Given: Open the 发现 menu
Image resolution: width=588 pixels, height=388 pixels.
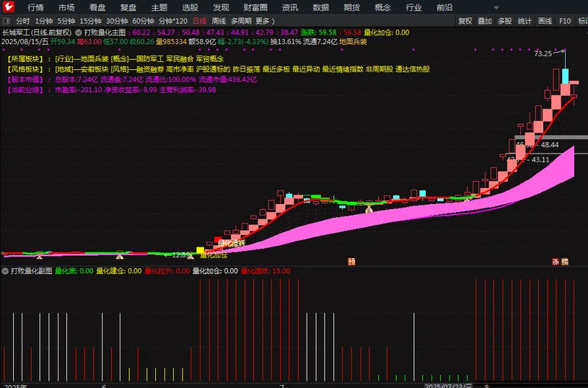Looking at the screenshot, I should click(221, 7).
